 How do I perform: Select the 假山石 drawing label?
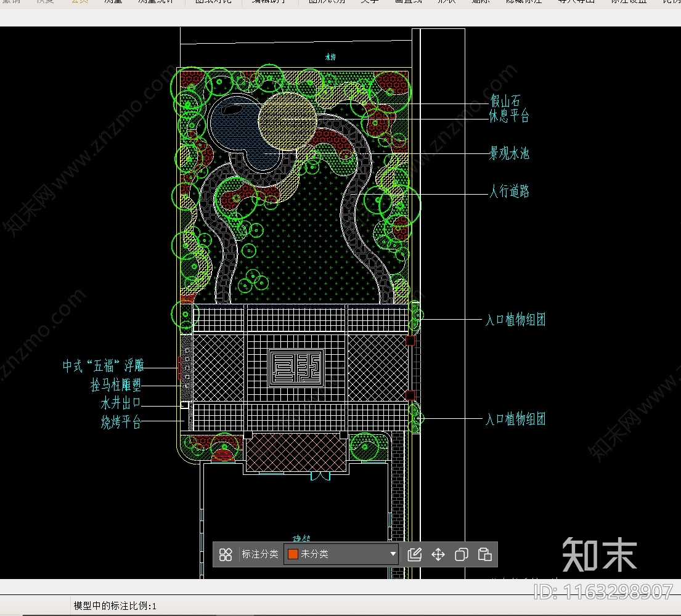(505, 101)
